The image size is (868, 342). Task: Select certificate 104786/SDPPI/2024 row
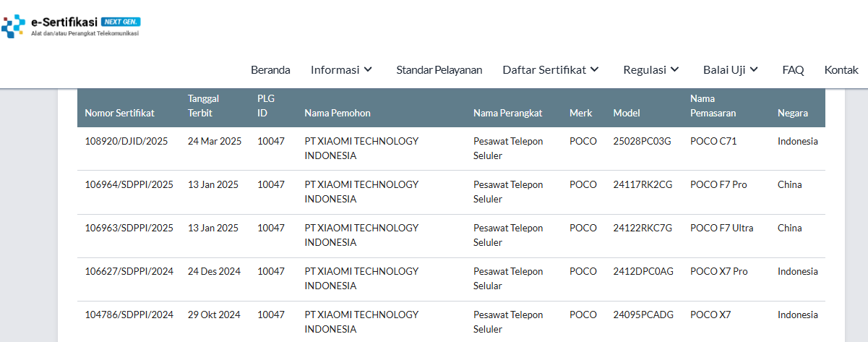point(451,322)
